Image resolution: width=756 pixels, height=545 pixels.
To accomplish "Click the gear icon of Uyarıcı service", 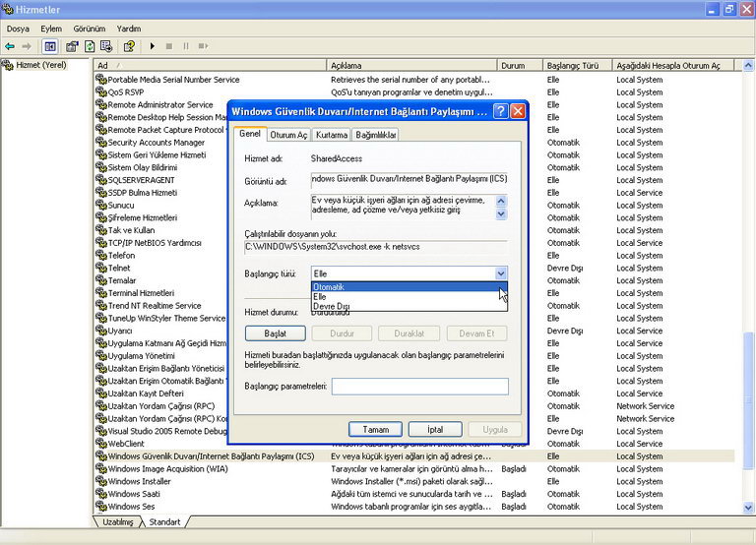I will (x=101, y=331).
